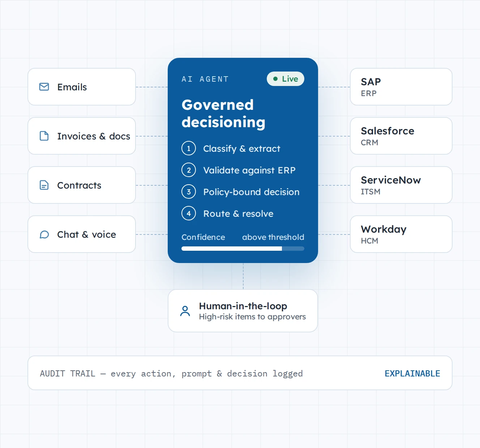Click the person icon in Human-in-the-loop card
The height and width of the screenshot is (448, 480).
coord(185,311)
